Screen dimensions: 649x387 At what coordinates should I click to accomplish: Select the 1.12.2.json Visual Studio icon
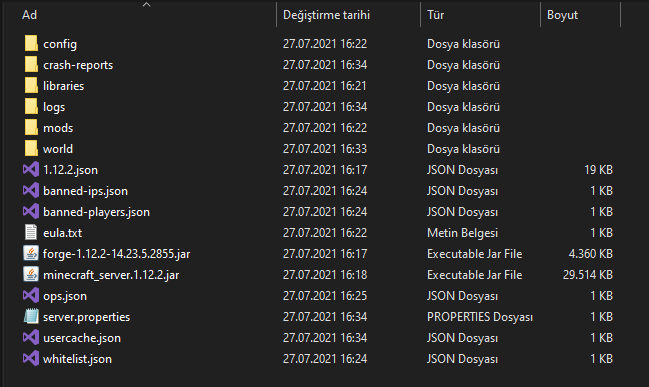[x=31, y=170]
